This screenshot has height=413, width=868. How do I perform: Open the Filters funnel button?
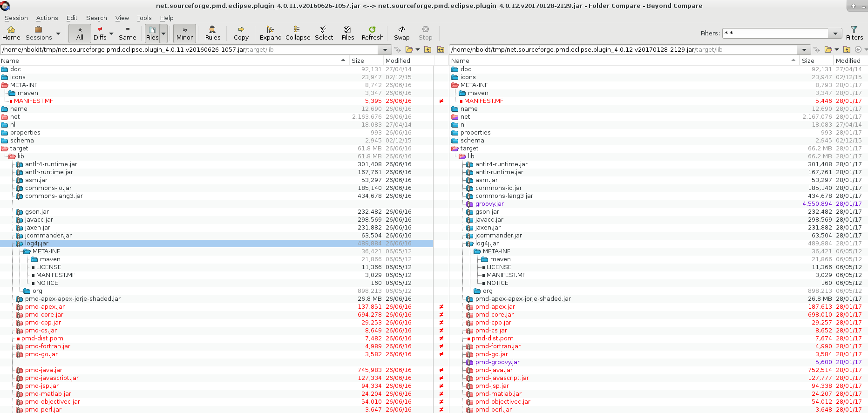854,33
